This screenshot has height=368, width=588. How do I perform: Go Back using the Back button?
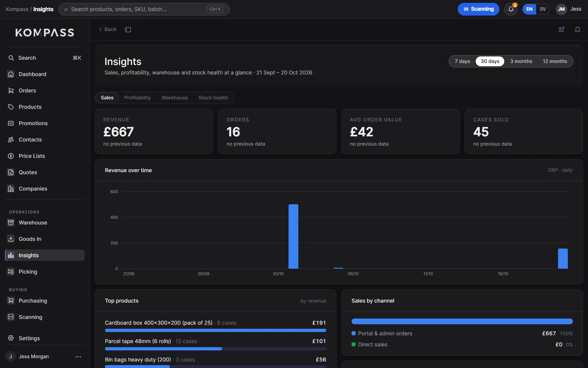(108, 29)
